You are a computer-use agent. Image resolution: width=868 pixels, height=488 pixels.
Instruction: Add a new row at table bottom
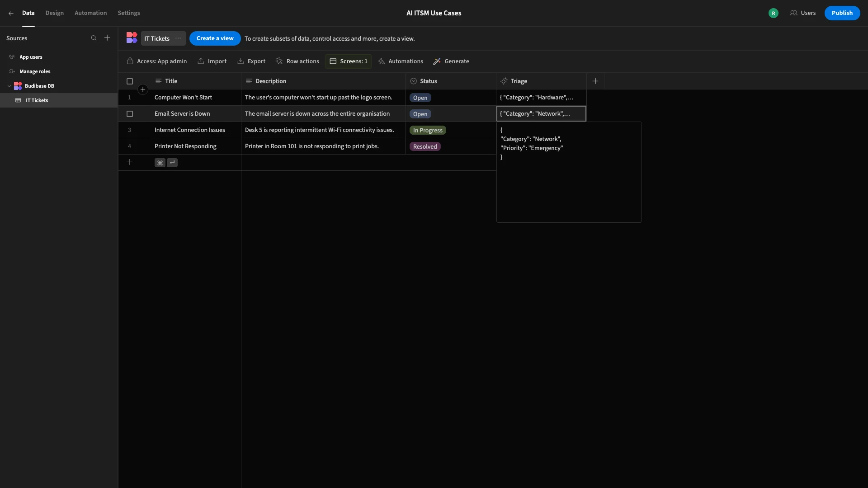[129, 162]
